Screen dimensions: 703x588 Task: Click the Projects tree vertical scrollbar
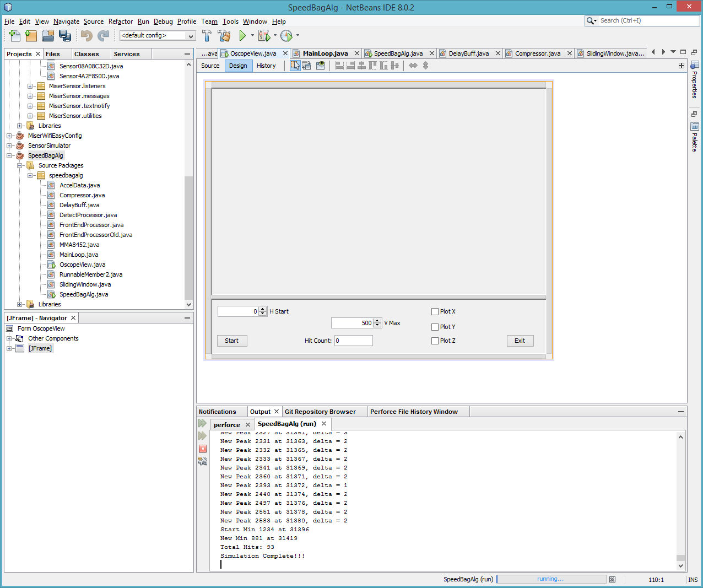[x=189, y=237]
